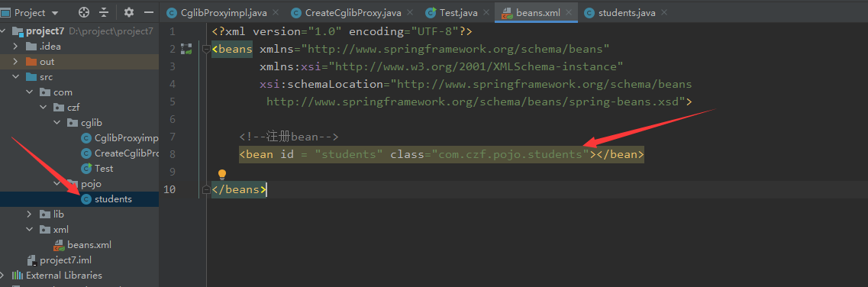Screen dimensions: 868x287
Task: Select the out folder row
Action: click(x=79, y=61)
